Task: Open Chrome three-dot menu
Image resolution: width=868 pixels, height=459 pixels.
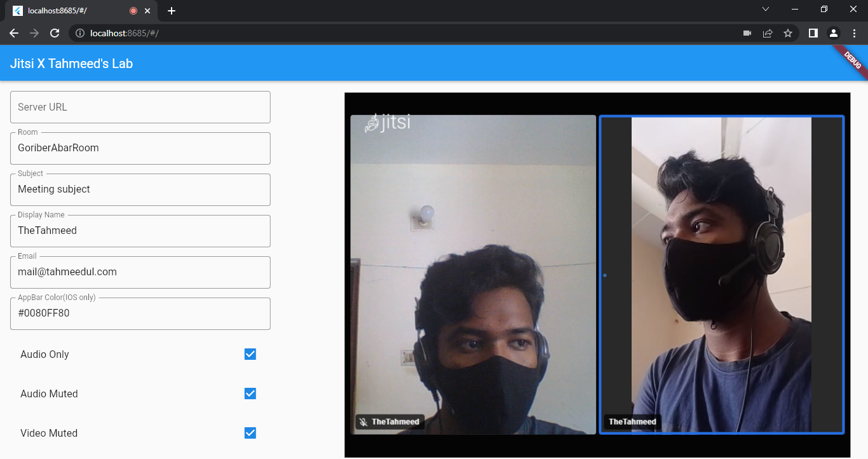Action: (x=855, y=33)
